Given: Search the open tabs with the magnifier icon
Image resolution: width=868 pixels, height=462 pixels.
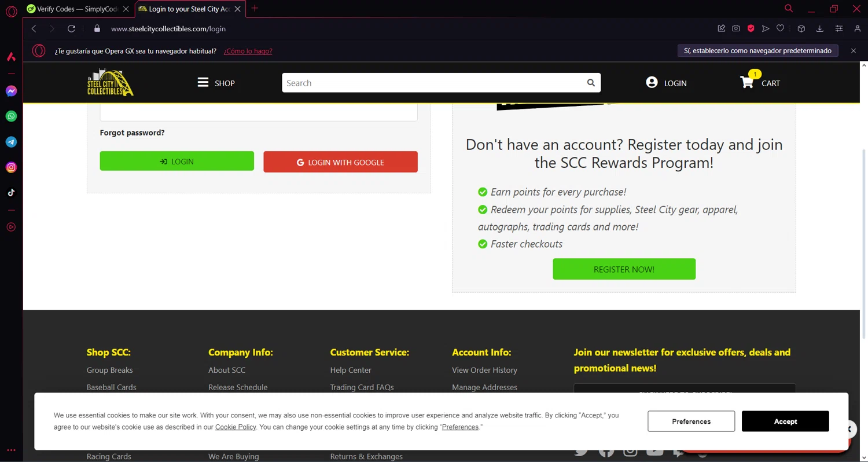Looking at the screenshot, I should coord(789,8).
